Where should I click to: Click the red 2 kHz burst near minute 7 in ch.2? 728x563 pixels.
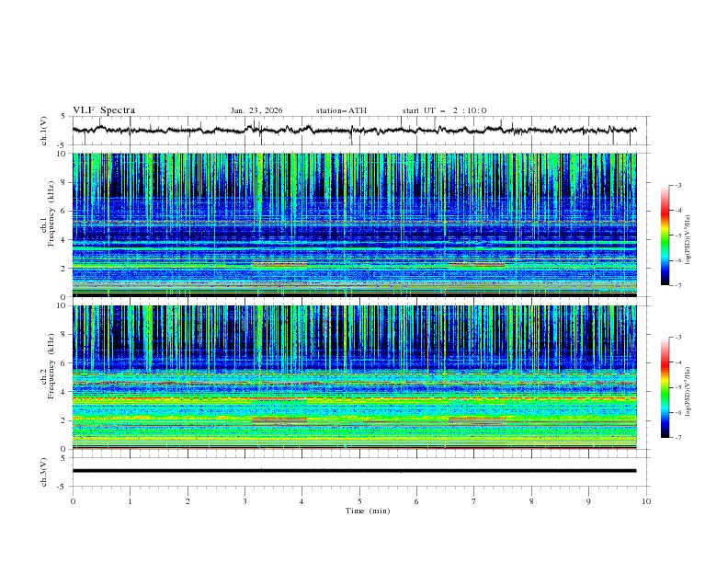(477, 419)
